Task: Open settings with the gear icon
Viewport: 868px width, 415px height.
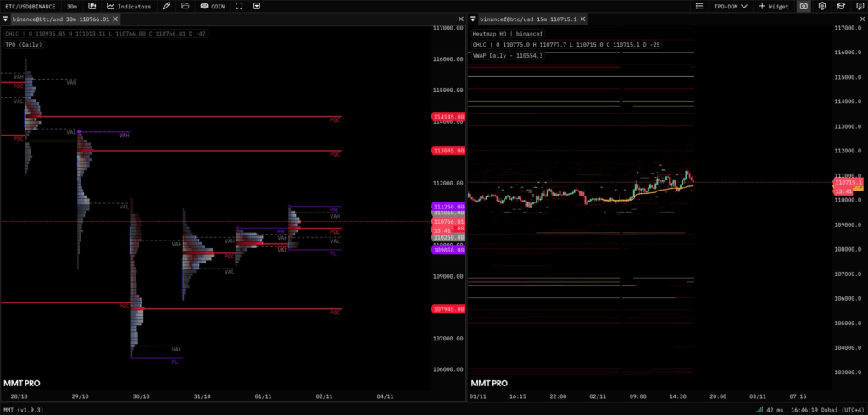Action: (x=821, y=6)
